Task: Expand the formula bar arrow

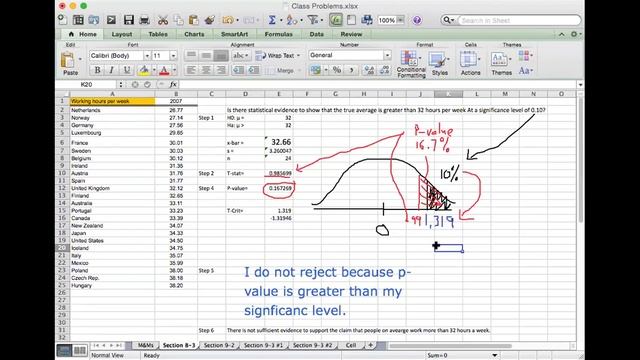Action: click(x=580, y=84)
